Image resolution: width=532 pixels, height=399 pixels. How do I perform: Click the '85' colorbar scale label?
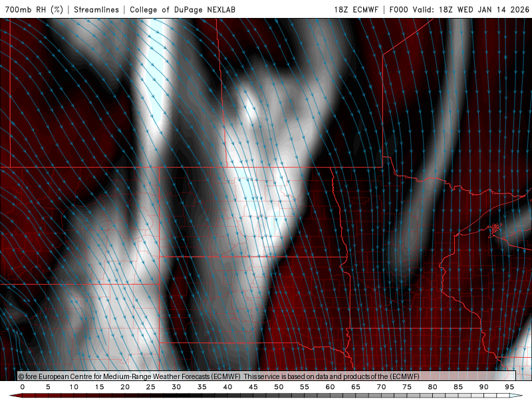[x=458, y=387]
